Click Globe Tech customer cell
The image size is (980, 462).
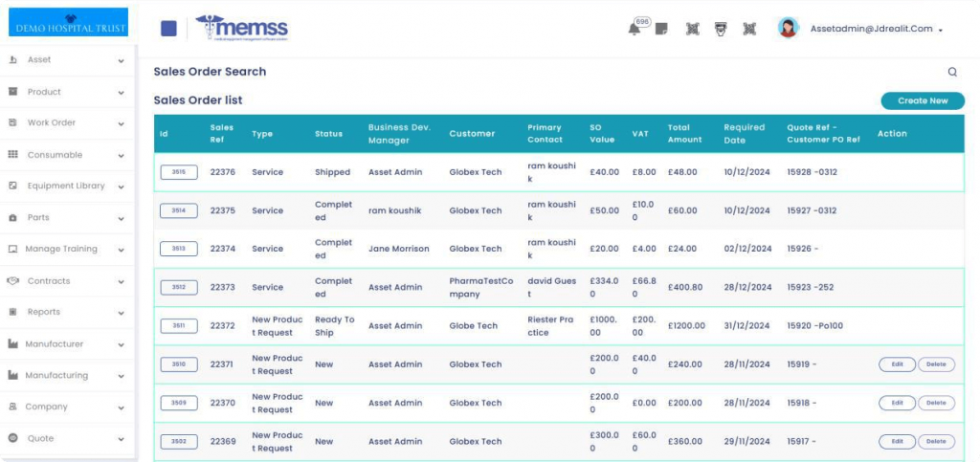pyautogui.click(x=474, y=326)
